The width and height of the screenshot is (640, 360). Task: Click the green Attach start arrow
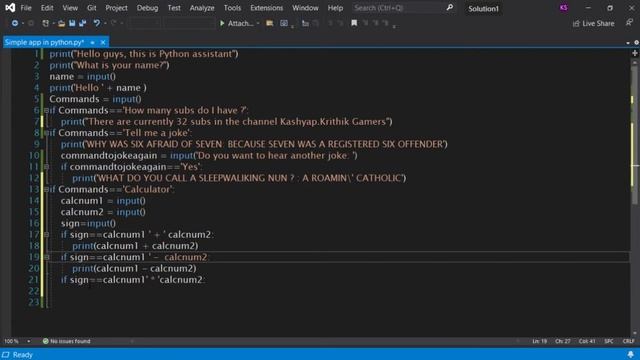(222, 24)
